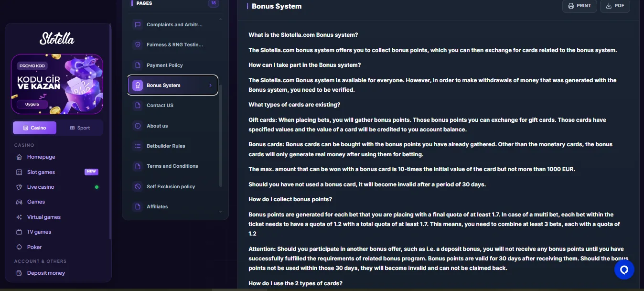Click the About us info icon

(x=138, y=126)
